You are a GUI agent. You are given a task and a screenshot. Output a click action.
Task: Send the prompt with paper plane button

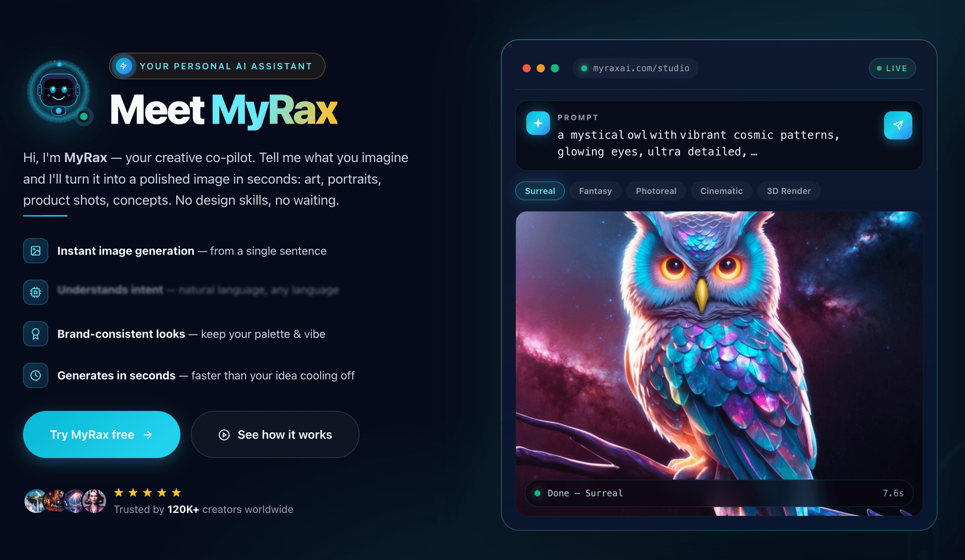pyautogui.click(x=898, y=125)
